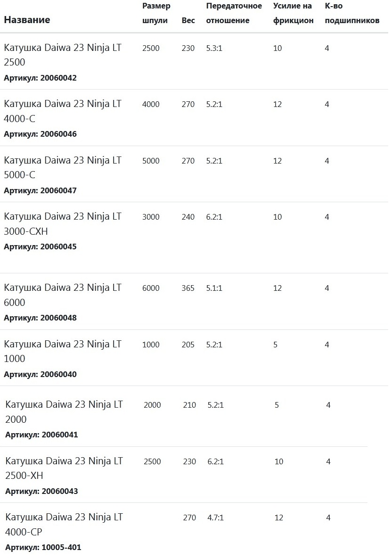
Task: Click the Передаточное отношение column header
Action: (234, 13)
